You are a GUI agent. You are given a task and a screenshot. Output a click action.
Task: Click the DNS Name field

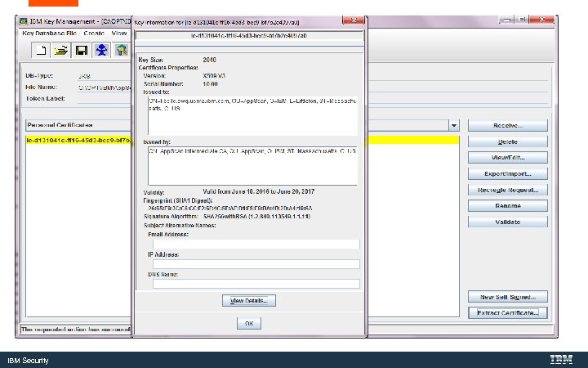(256, 284)
